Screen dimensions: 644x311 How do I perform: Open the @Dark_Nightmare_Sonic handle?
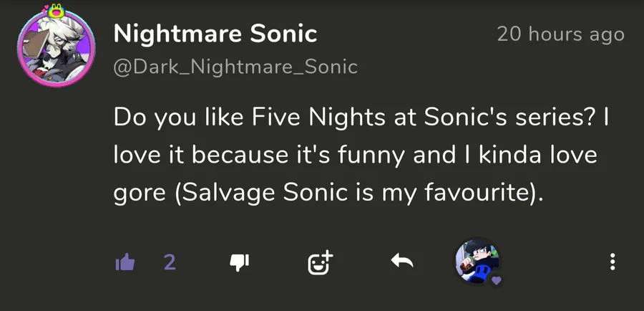point(235,67)
